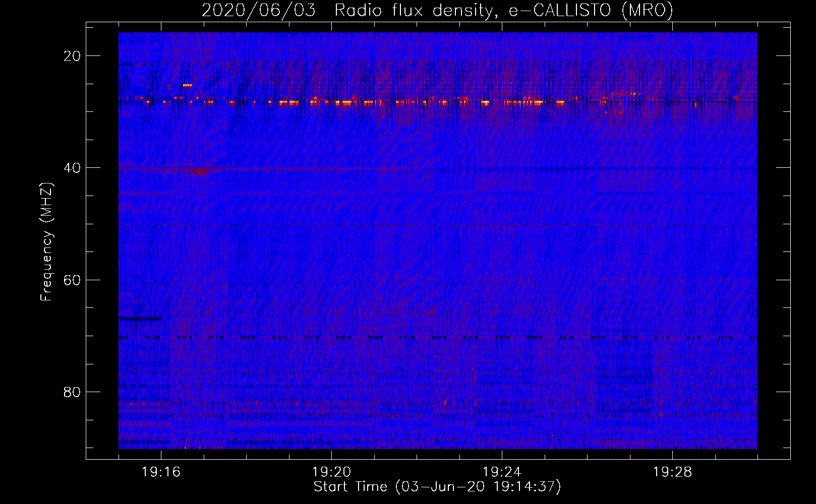The width and height of the screenshot is (816, 504).
Task: Click the '80' frequency tick label
Action: [72, 392]
